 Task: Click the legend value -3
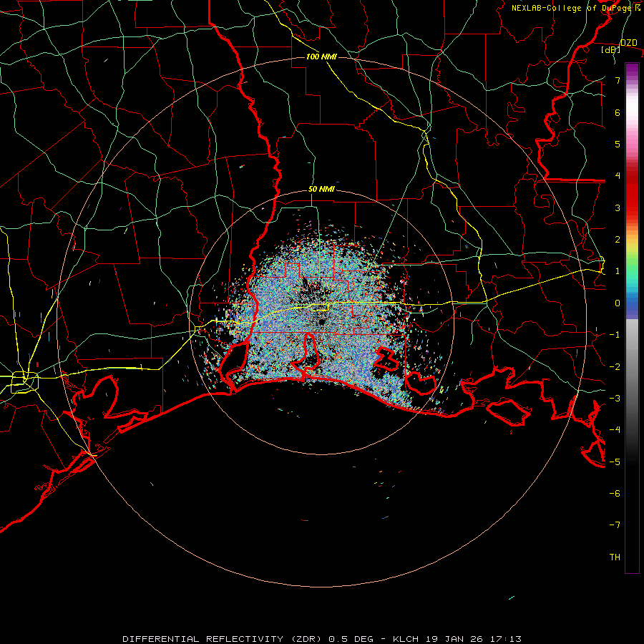[x=615, y=399]
